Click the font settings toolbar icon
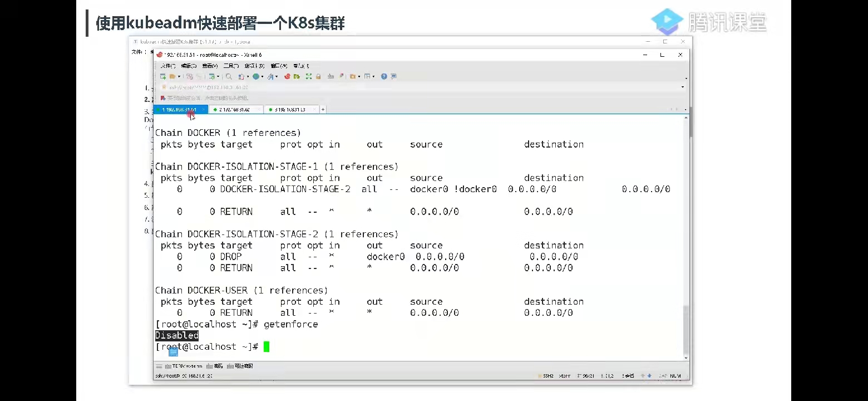This screenshot has height=401, width=868. (270, 76)
